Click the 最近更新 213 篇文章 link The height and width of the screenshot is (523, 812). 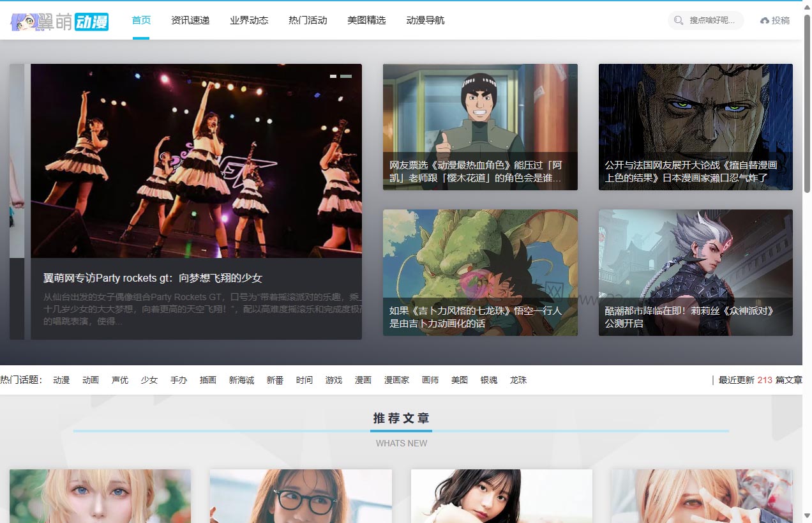[759, 379]
